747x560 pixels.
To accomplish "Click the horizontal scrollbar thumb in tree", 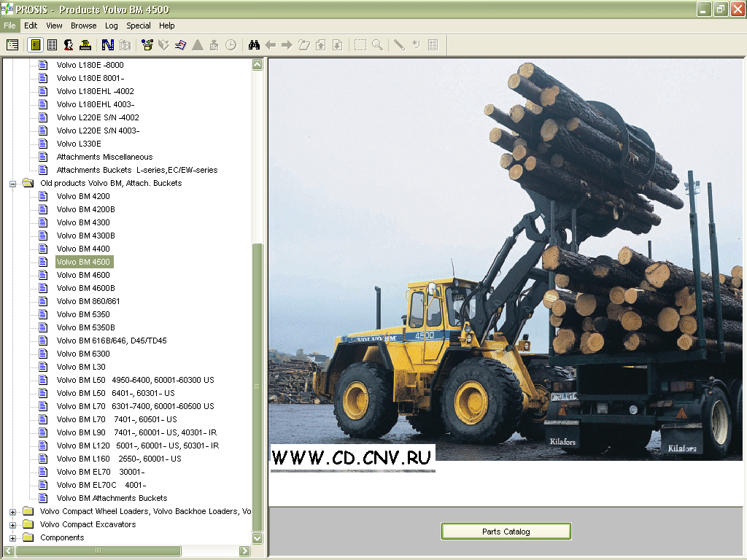I will 98,551.
